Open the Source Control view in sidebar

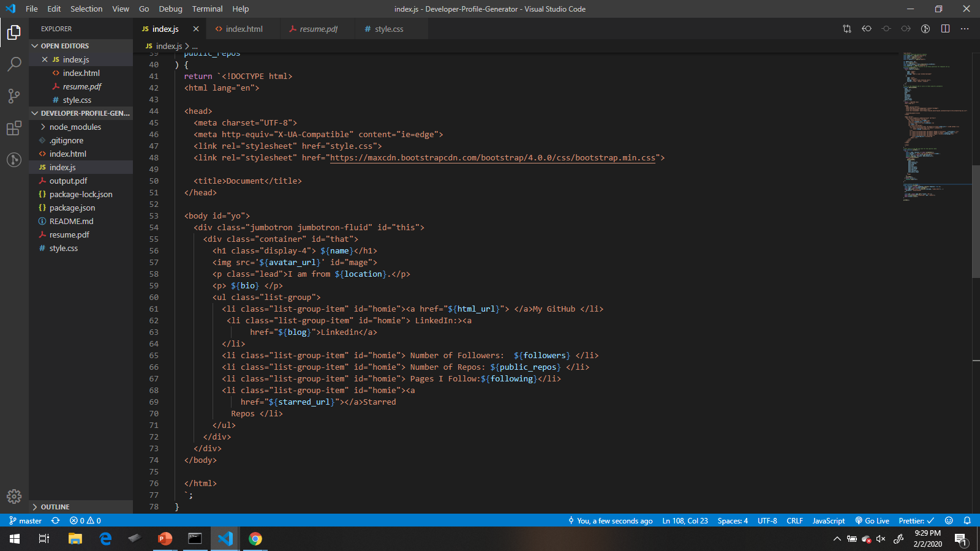13,96
